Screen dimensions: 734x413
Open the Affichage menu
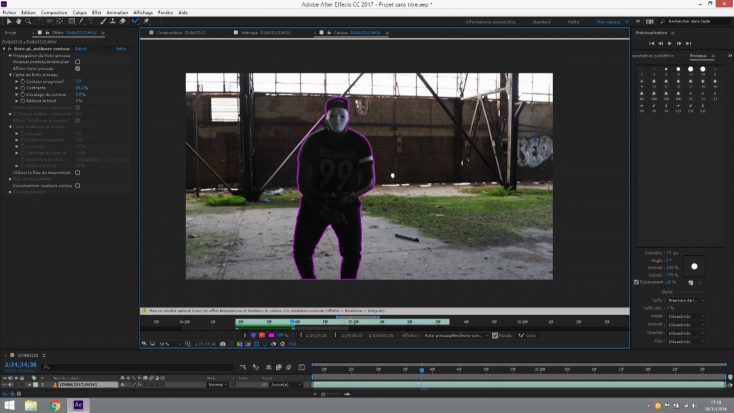click(x=143, y=13)
